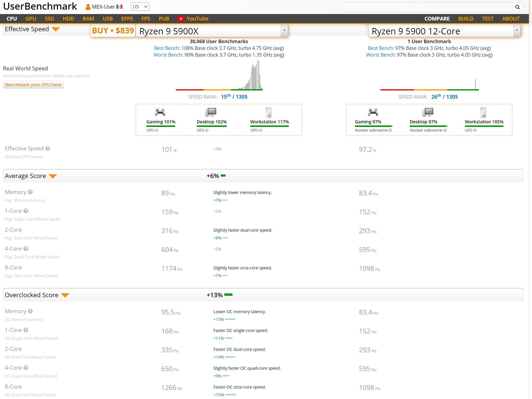This screenshot has width=532, height=399.
Task: Click help icon next to Effective Speed
Action: 48,149
